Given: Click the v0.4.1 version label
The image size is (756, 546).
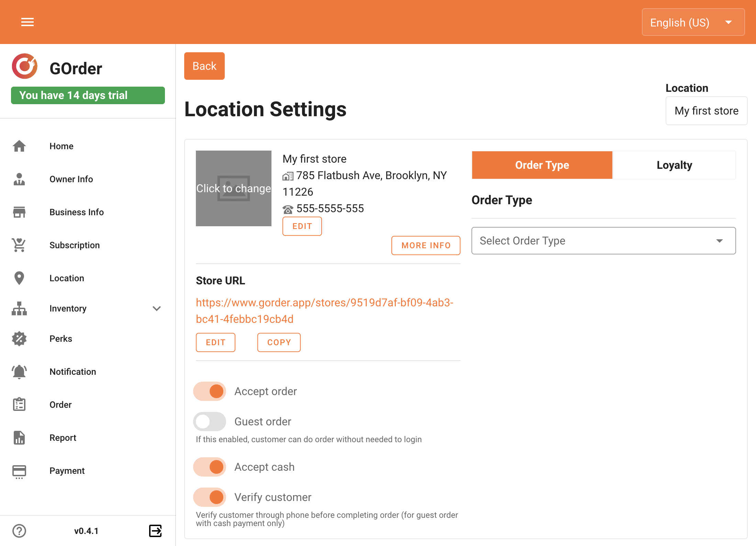Looking at the screenshot, I should click(86, 531).
